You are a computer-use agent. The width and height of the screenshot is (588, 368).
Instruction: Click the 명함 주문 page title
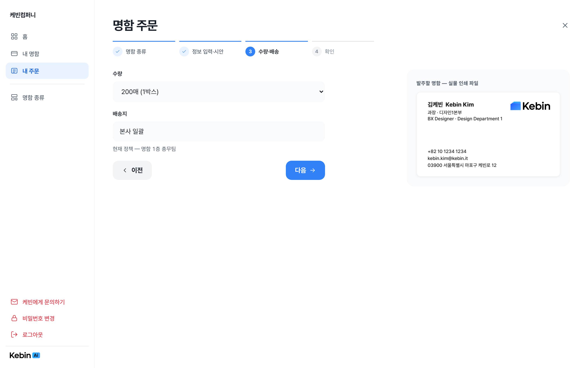135,25
